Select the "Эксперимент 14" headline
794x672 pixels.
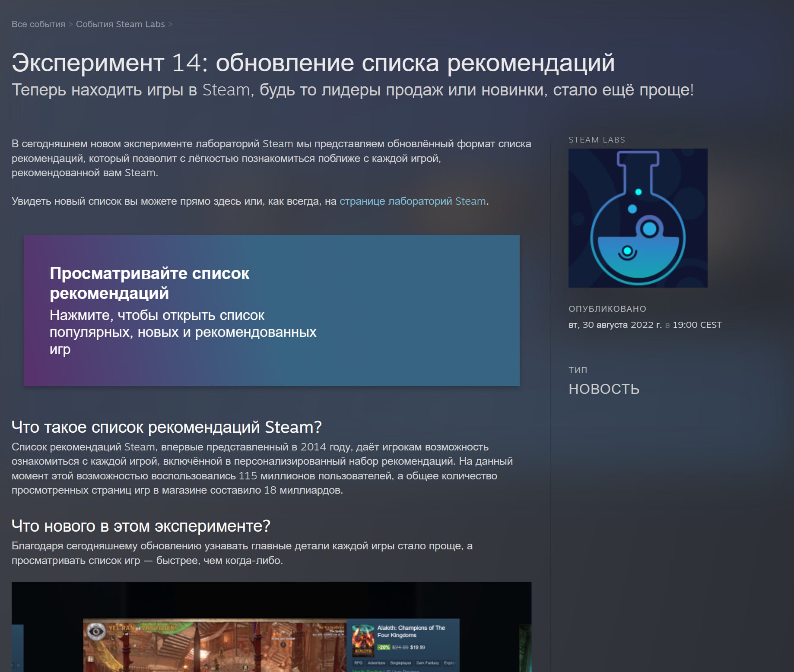[313, 63]
